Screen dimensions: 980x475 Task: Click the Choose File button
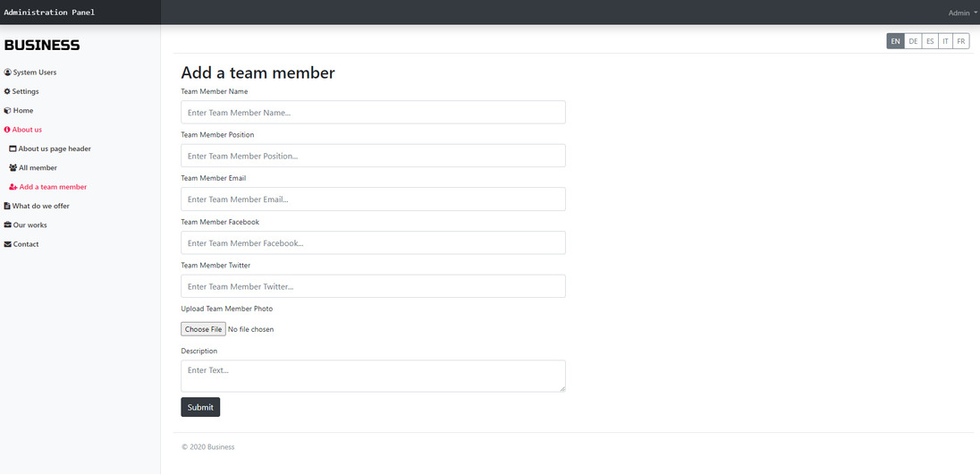click(203, 329)
